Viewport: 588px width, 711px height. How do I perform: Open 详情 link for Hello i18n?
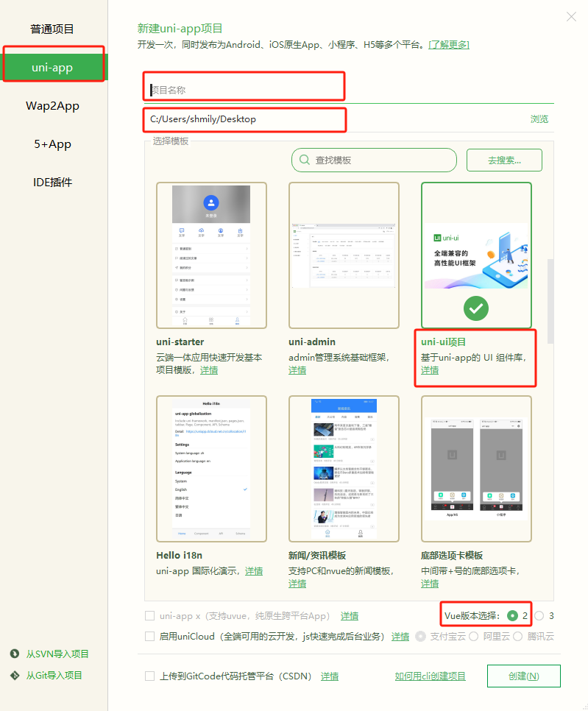click(x=254, y=571)
